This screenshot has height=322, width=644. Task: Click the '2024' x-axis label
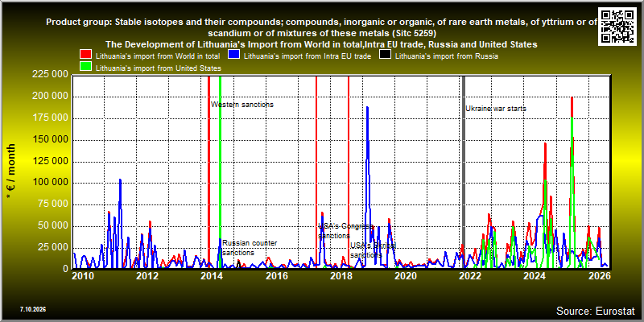pyautogui.click(x=535, y=275)
